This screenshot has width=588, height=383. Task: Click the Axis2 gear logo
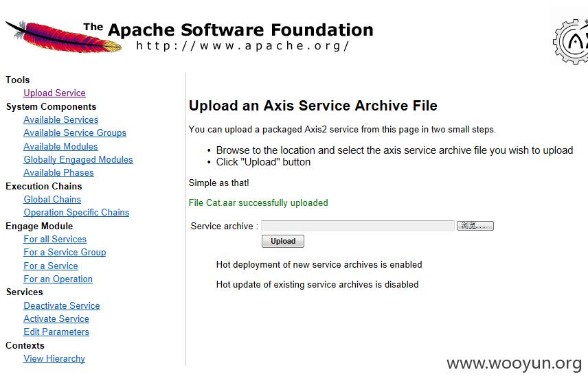click(x=570, y=41)
